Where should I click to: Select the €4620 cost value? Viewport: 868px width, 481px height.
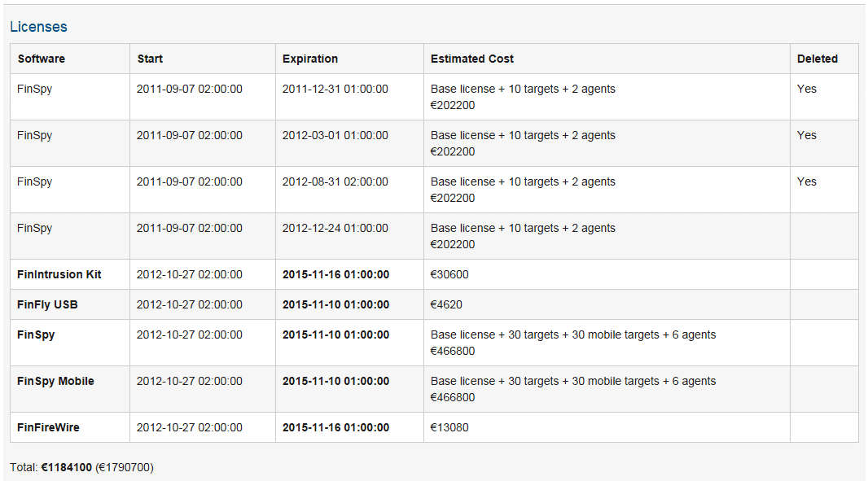tap(446, 304)
